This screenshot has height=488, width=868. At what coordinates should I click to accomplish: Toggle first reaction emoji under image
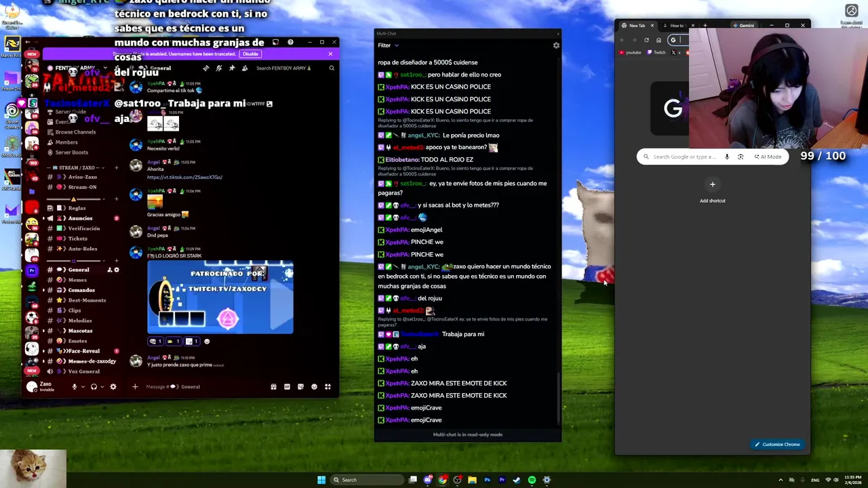pos(155,342)
